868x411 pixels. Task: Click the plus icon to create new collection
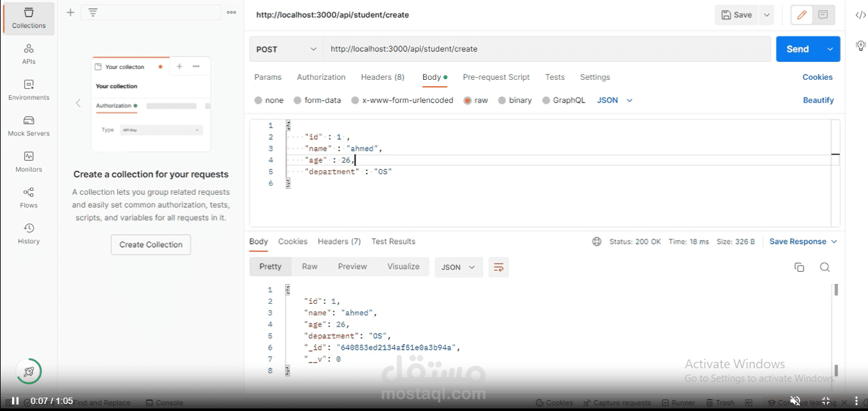pos(70,13)
